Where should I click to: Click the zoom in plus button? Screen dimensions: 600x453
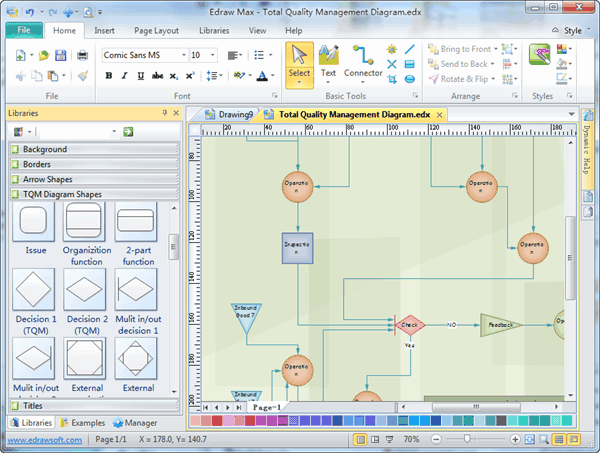515,439
